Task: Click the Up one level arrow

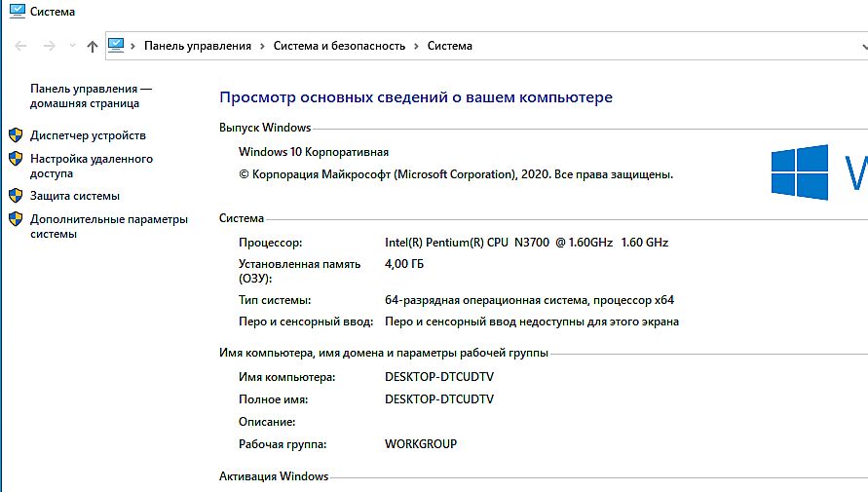Action: click(x=93, y=46)
